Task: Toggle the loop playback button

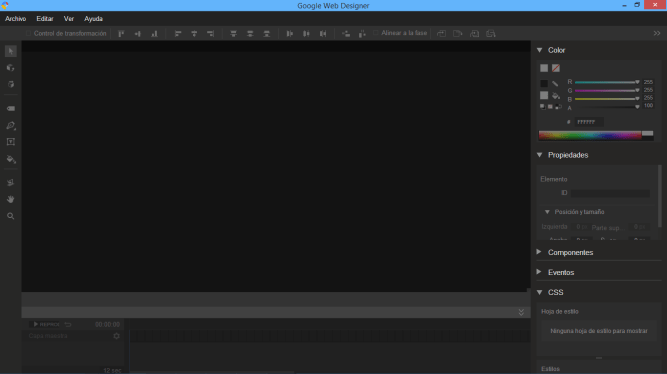Action: point(68,324)
